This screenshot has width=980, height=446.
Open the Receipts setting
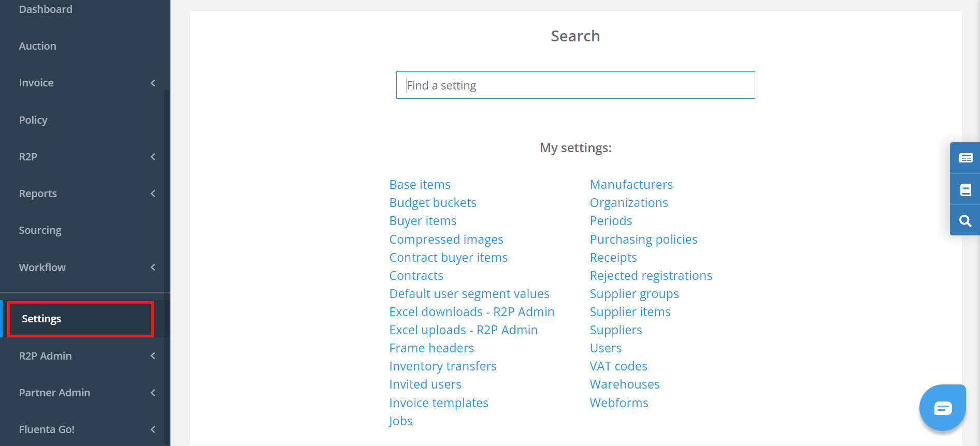(613, 258)
